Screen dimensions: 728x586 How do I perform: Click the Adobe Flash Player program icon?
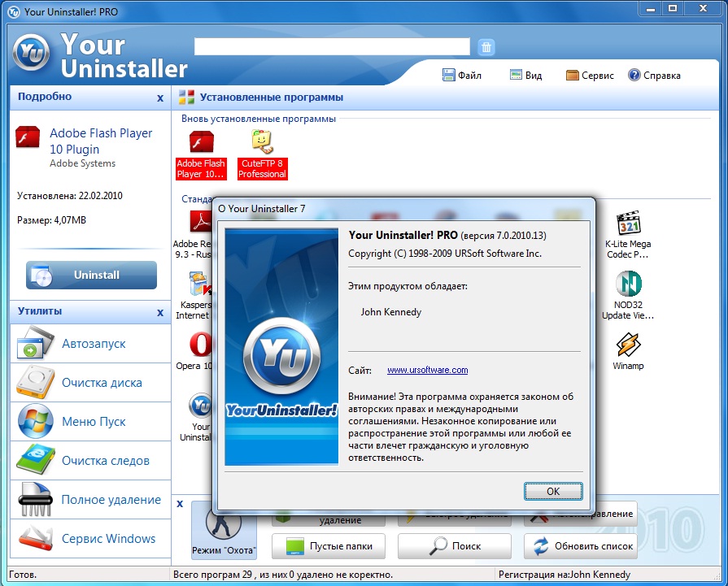tap(201, 143)
